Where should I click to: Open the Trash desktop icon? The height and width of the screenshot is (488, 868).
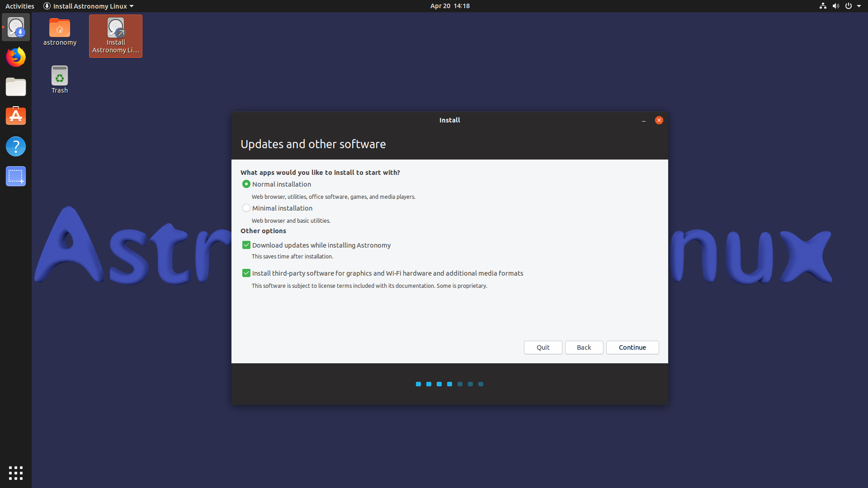[60, 80]
